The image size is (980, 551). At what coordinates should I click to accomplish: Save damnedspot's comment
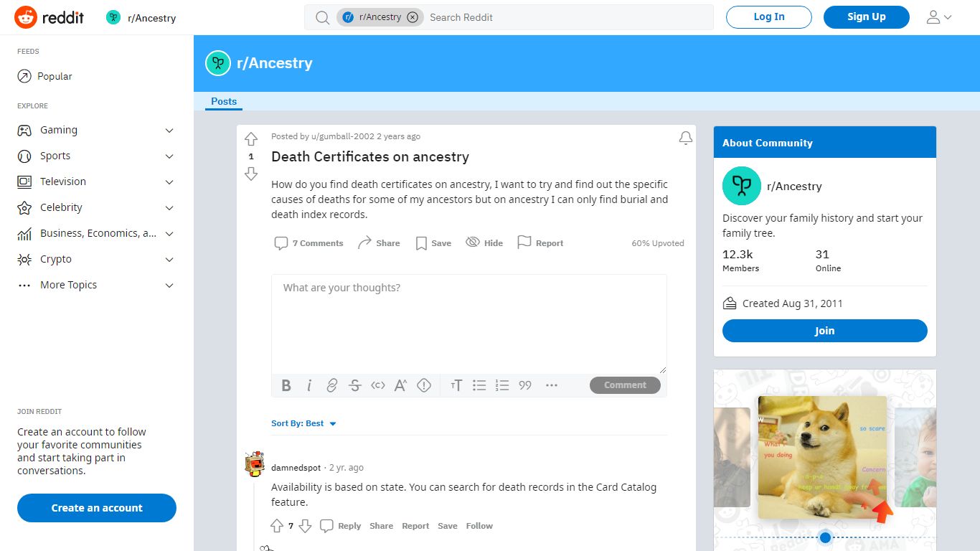[448, 526]
